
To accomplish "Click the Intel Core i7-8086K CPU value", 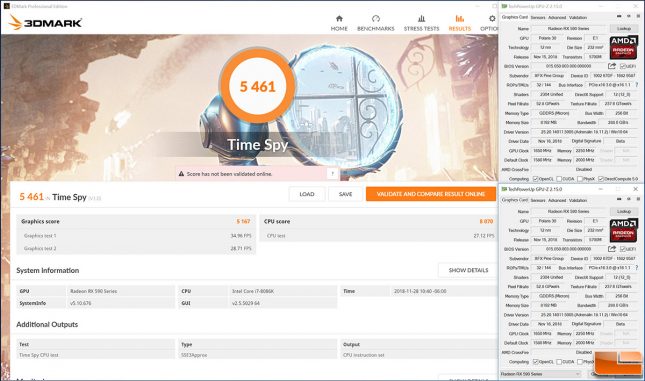I will point(253,291).
